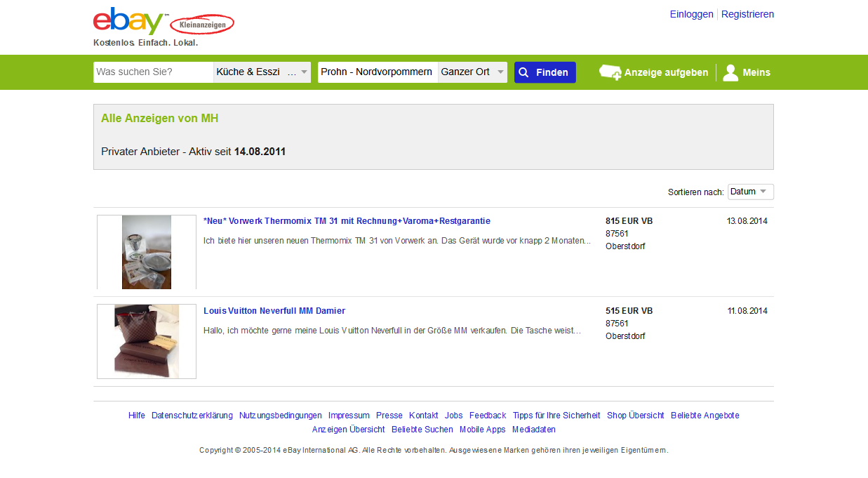This screenshot has width=868, height=478.
Task: Click the active-since date 14.08.2011
Action: (260, 152)
